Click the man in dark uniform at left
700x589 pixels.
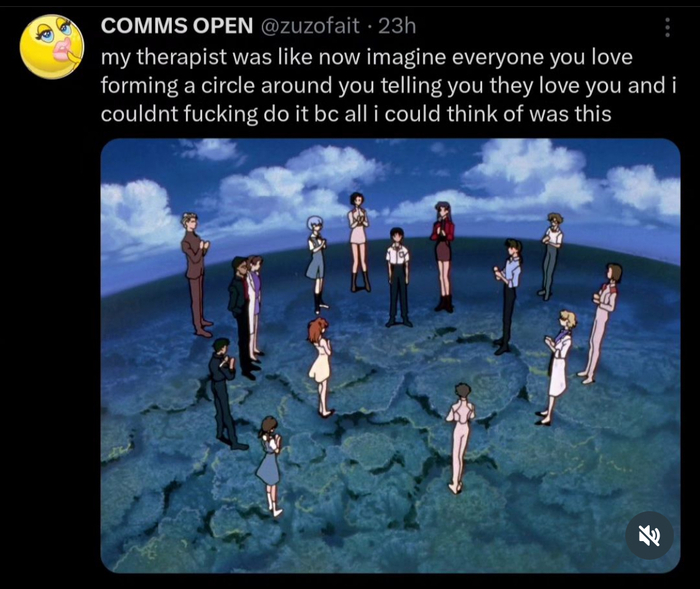coord(224,393)
